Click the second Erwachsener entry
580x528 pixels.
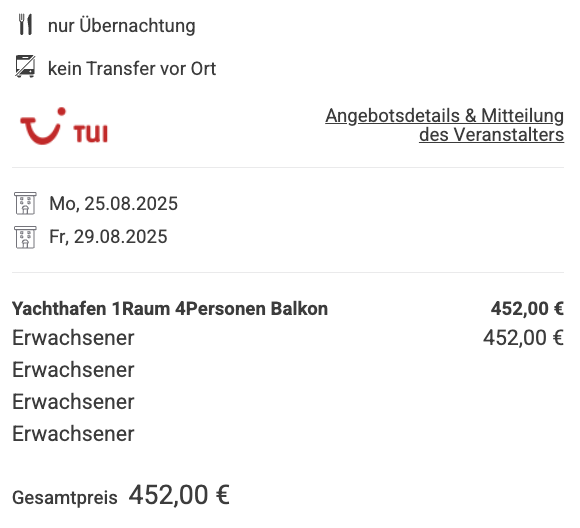point(73,370)
